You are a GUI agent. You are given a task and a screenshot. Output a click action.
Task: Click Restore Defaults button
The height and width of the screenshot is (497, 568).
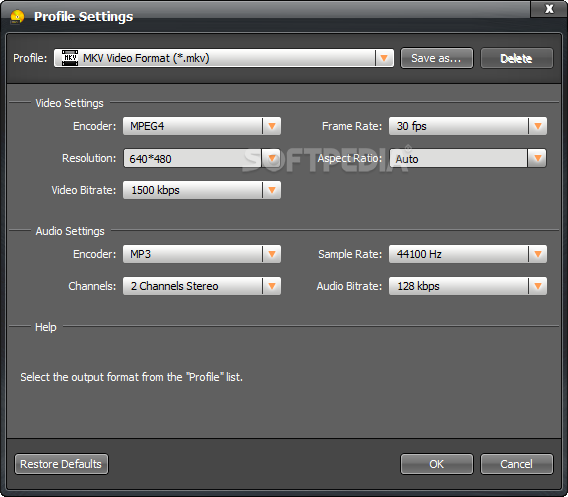click(x=61, y=464)
